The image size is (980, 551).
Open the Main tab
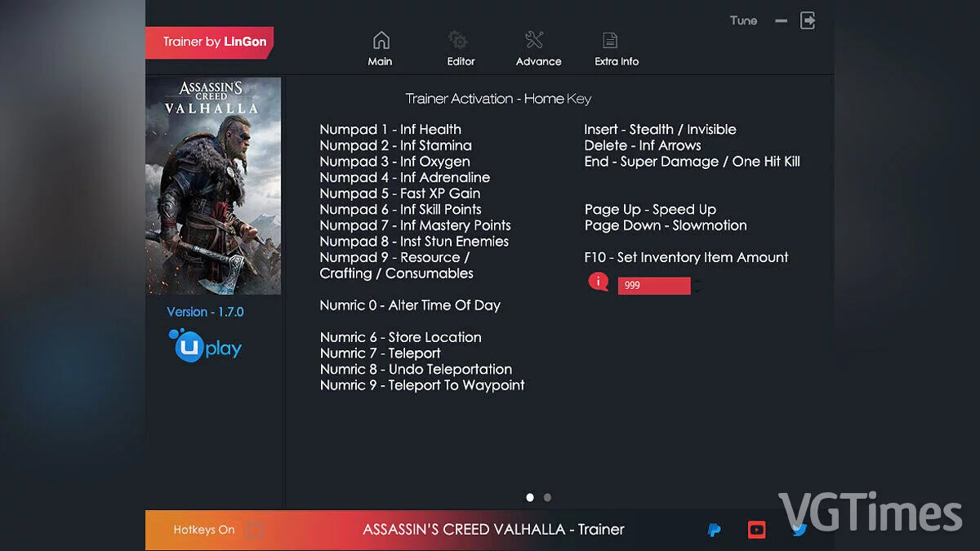380,49
